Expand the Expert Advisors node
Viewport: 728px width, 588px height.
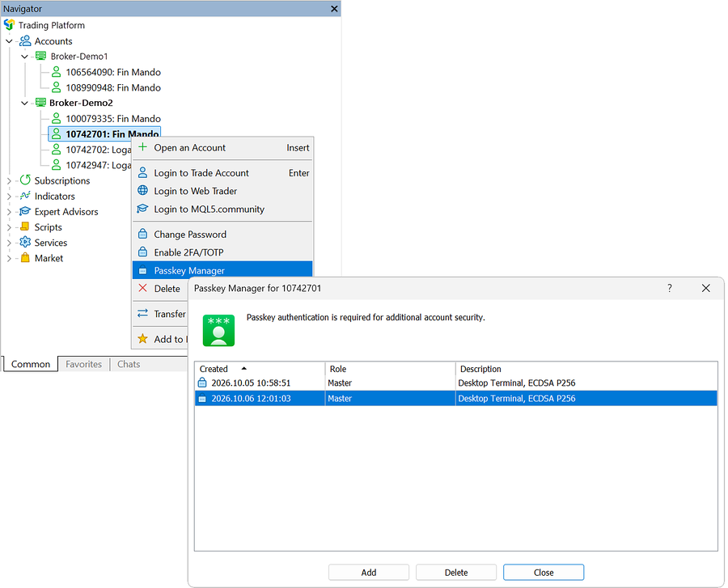pyautogui.click(x=9, y=212)
